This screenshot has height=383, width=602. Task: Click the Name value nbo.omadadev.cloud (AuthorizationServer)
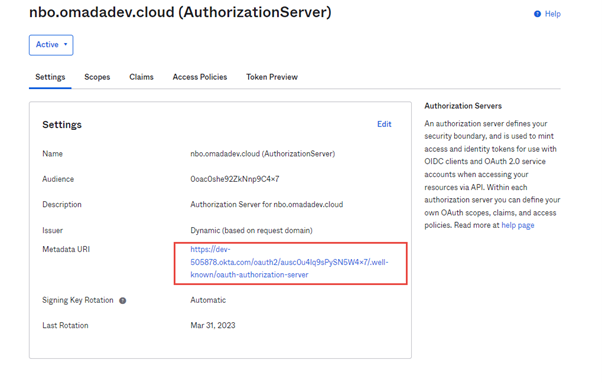pos(263,154)
